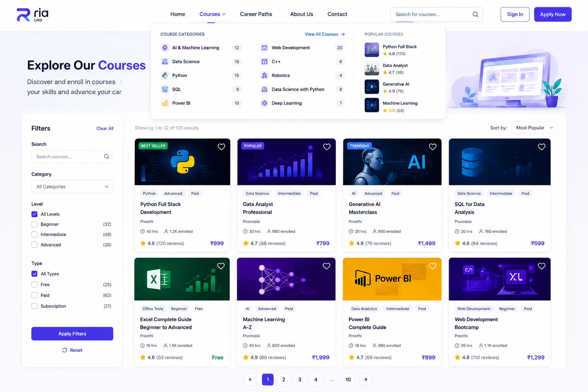Image resolution: width=588 pixels, height=392 pixels.
Task: Uncheck the All Levels checkbox
Action: click(x=34, y=214)
